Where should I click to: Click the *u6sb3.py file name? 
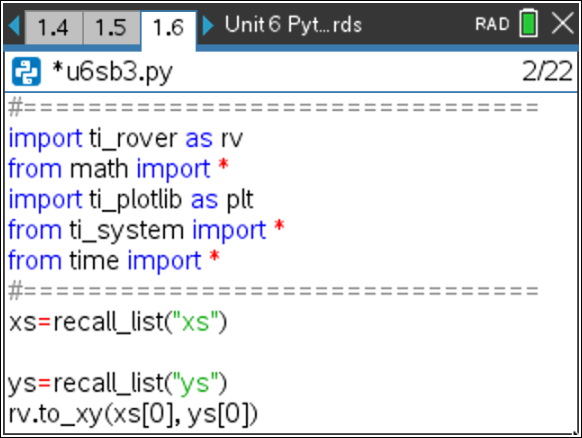(113, 72)
